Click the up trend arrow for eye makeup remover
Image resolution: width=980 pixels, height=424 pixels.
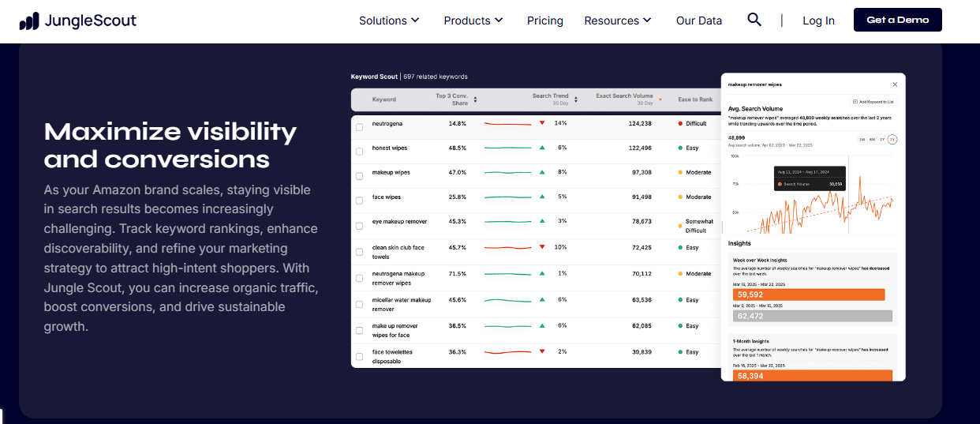click(542, 221)
